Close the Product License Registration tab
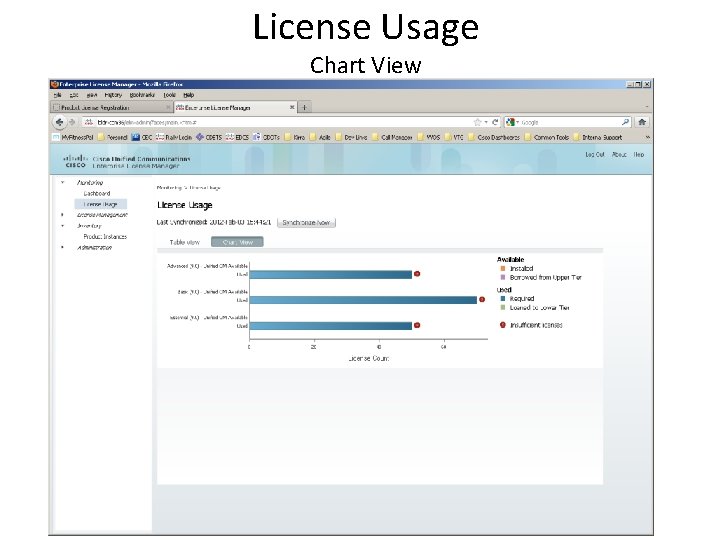Screen dimensions: 720x540 click(x=168, y=107)
